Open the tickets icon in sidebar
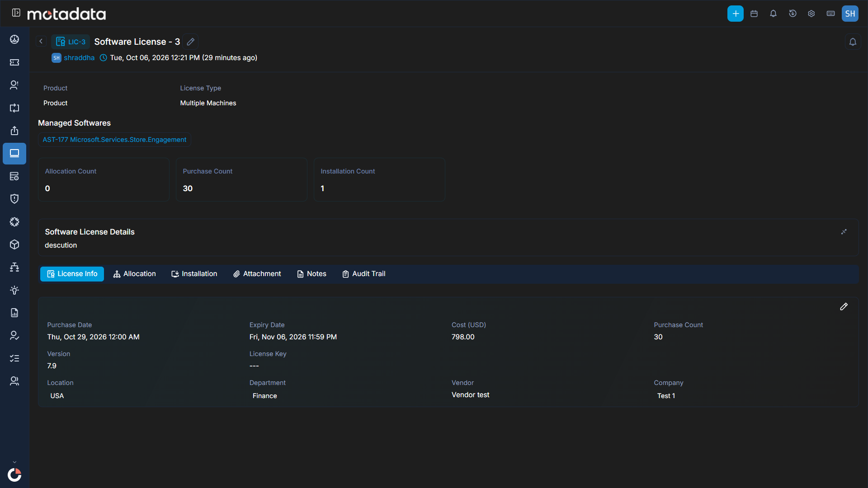Viewport: 868px width, 488px height. (14, 62)
